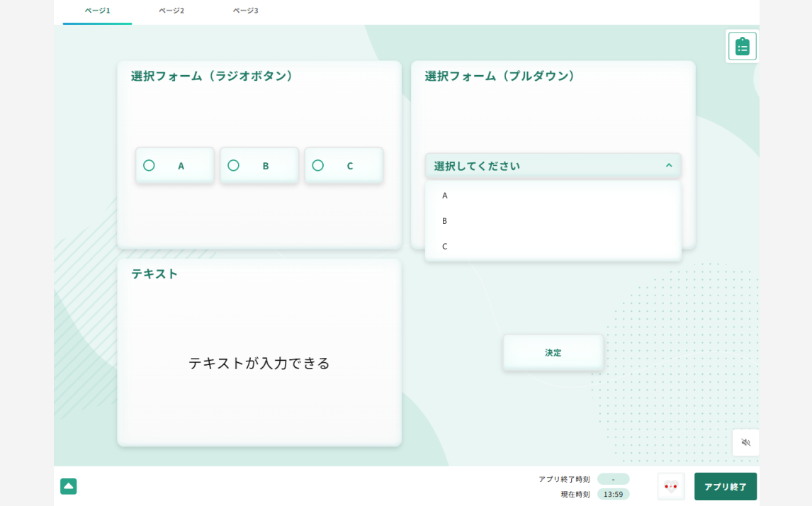Switch to the ページ1 tab
This screenshot has width=812, height=506.
tap(97, 11)
